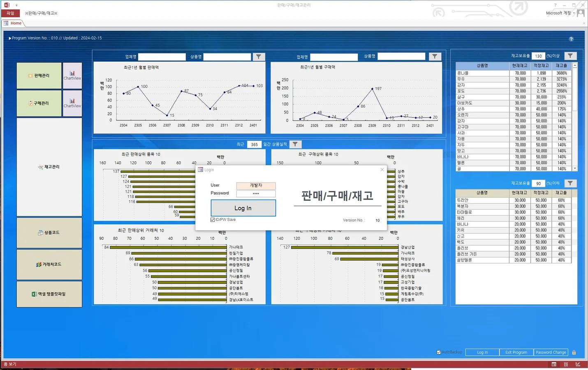Open the 판매관리 menu button
Viewport: 588px width, 370px height.
[x=39, y=76]
